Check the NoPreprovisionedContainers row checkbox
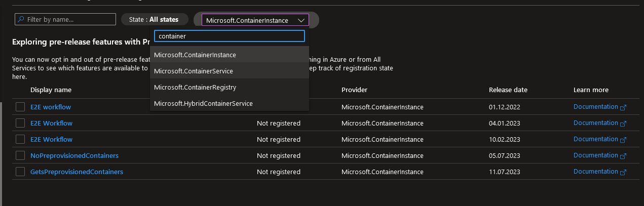This screenshot has height=206, width=644. [x=20, y=155]
